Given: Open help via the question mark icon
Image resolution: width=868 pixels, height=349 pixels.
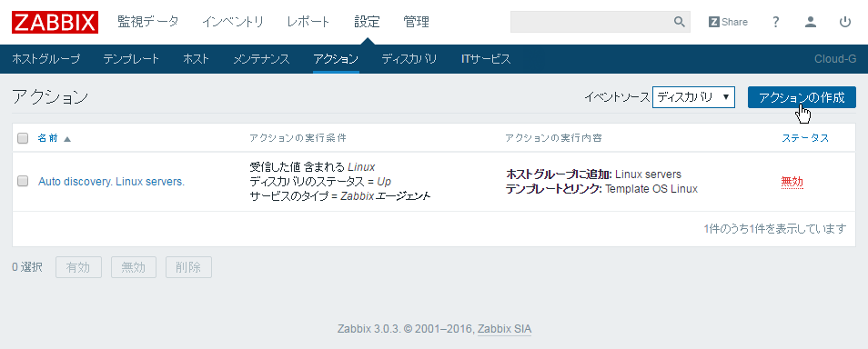Looking at the screenshot, I should tap(775, 22).
